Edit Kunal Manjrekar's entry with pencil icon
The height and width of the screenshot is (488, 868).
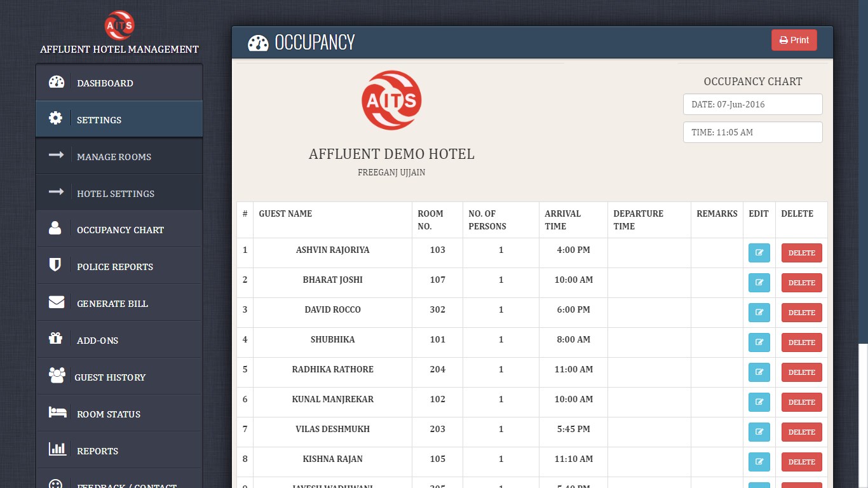pos(759,402)
